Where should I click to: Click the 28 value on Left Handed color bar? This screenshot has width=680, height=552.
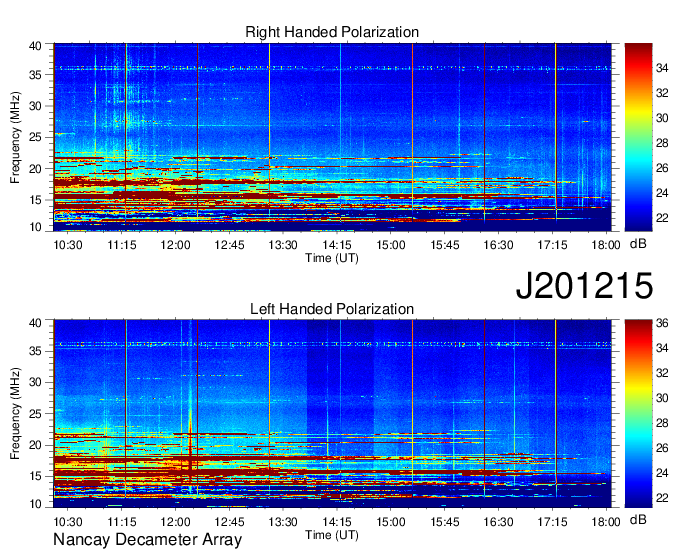point(662,423)
